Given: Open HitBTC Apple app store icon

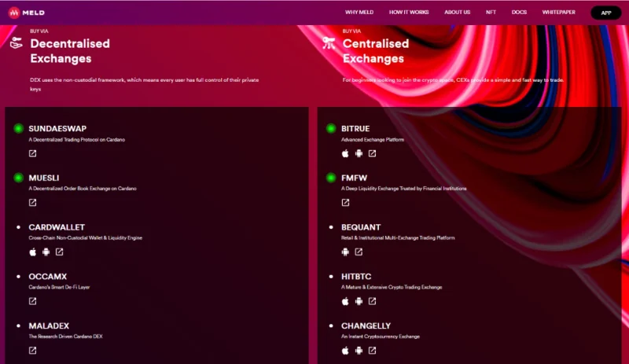Looking at the screenshot, I should pos(345,301).
